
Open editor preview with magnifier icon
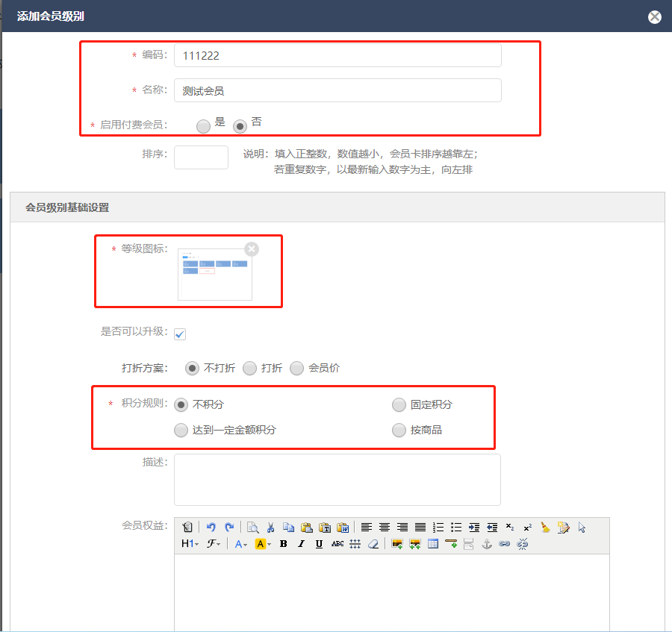click(253, 527)
